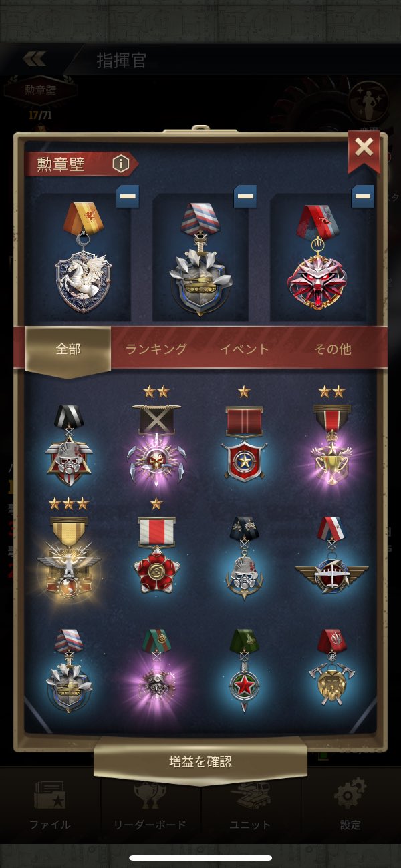Tap the 増益を確認 button

[200, 761]
